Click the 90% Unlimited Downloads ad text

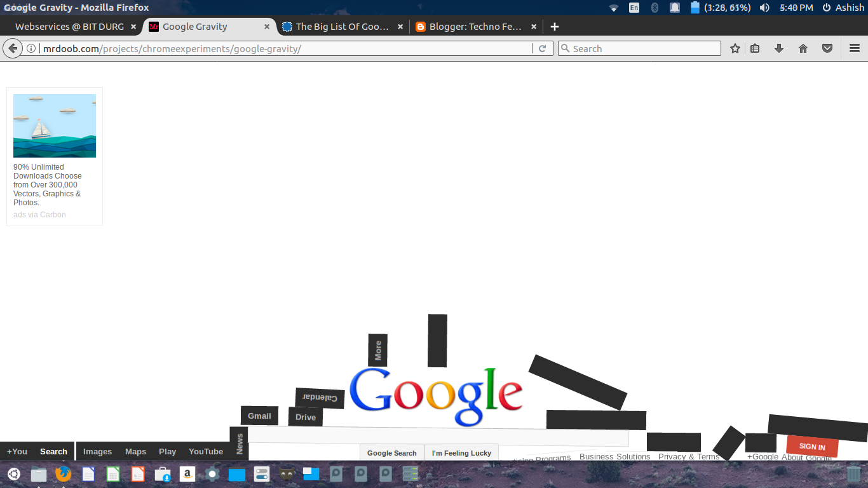(48, 185)
